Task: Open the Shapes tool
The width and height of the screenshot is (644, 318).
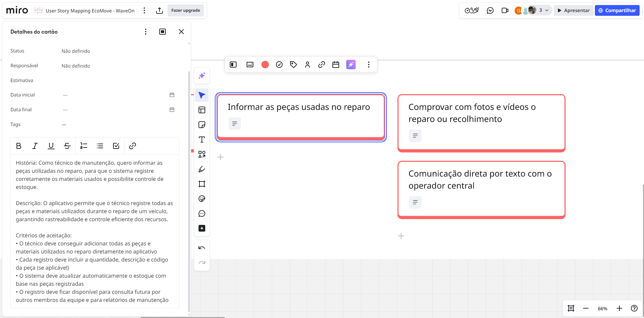Action: pos(202,154)
